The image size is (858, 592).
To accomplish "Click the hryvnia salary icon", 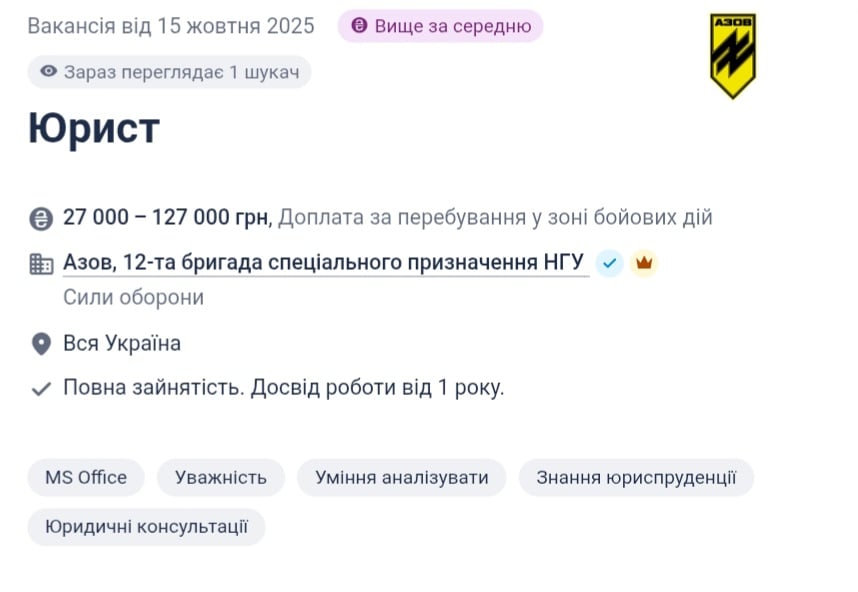I will [40, 214].
